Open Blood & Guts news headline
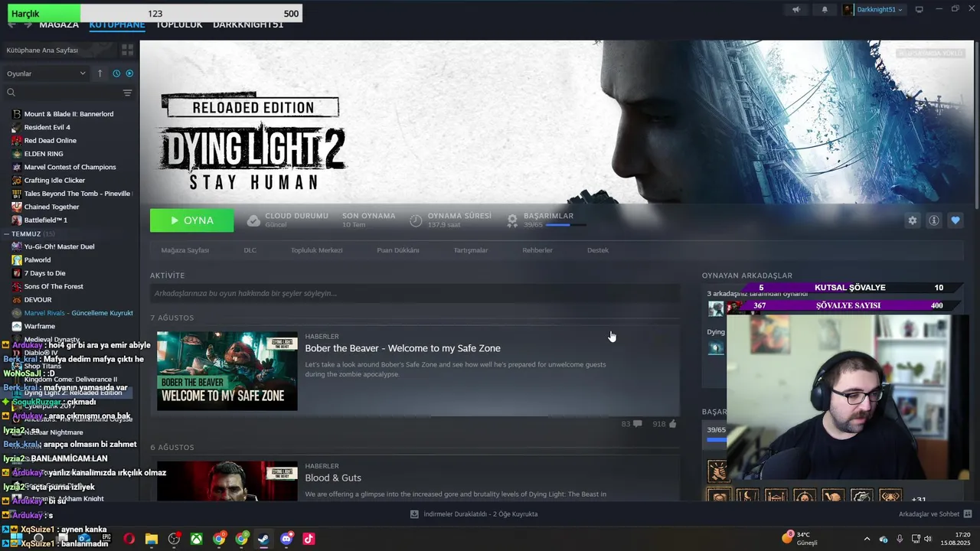Viewport: 980px width, 551px height. [x=333, y=478]
